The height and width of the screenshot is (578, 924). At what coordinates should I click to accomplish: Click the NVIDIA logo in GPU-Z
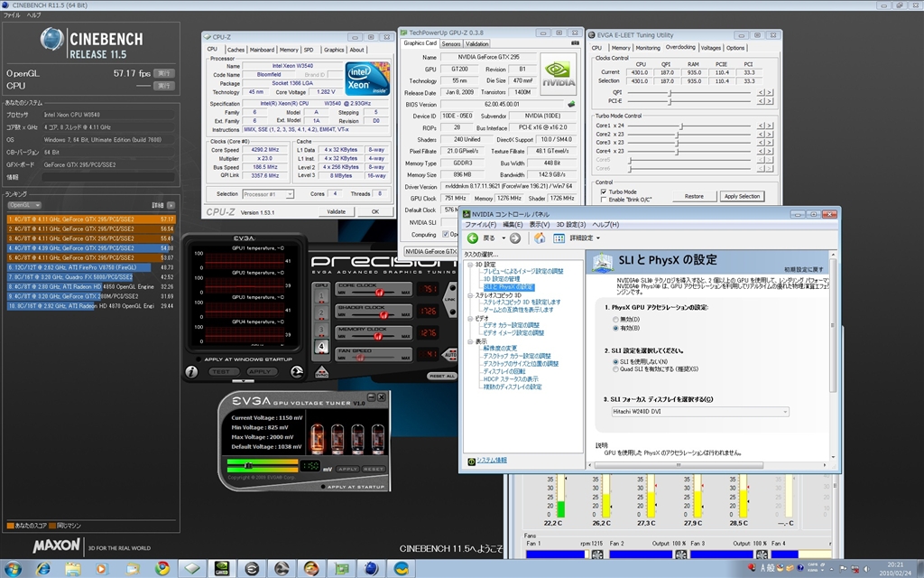tap(558, 74)
